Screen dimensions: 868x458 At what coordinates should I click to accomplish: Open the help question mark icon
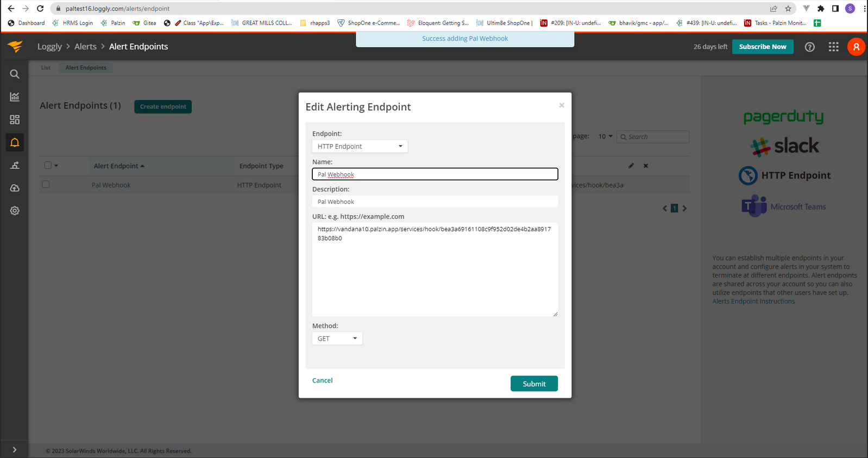pos(809,47)
